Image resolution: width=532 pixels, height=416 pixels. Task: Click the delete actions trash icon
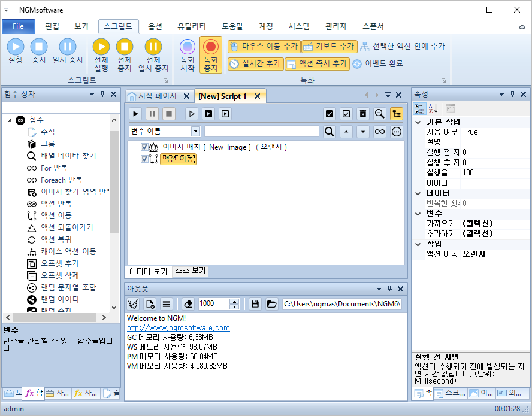(362, 114)
